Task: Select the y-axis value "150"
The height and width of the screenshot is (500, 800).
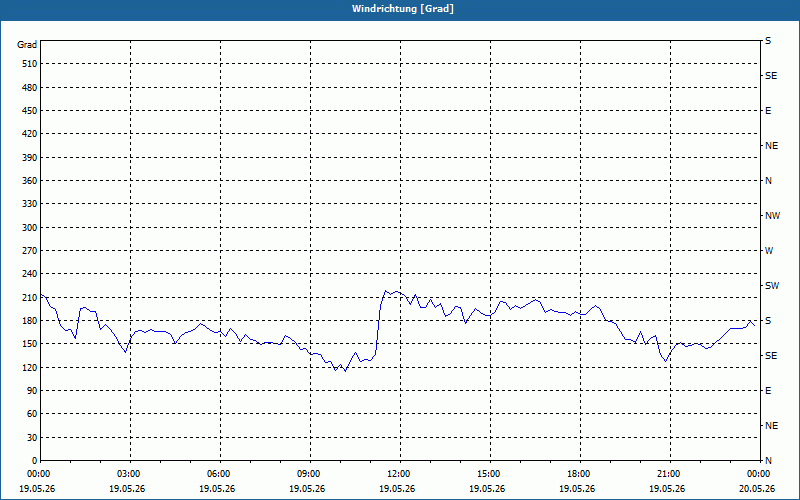Action: coord(30,344)
